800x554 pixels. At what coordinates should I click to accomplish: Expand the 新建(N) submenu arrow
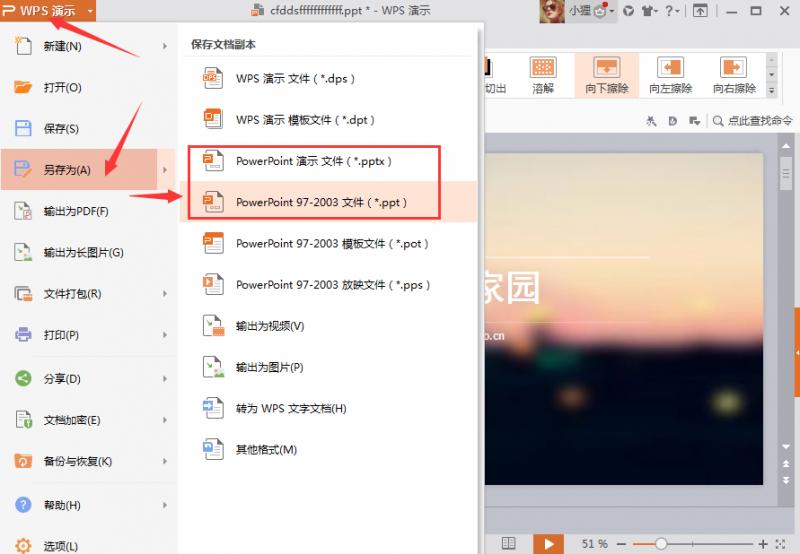point(164,46)
